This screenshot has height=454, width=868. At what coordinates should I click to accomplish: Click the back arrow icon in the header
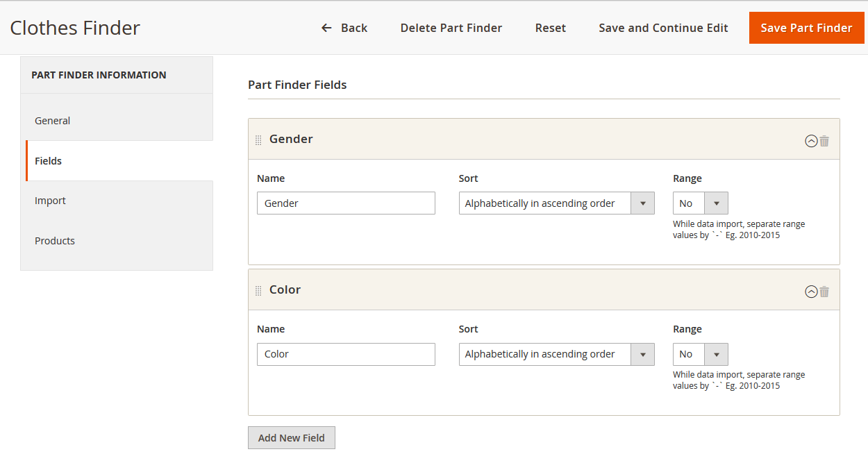pos(326,28)
